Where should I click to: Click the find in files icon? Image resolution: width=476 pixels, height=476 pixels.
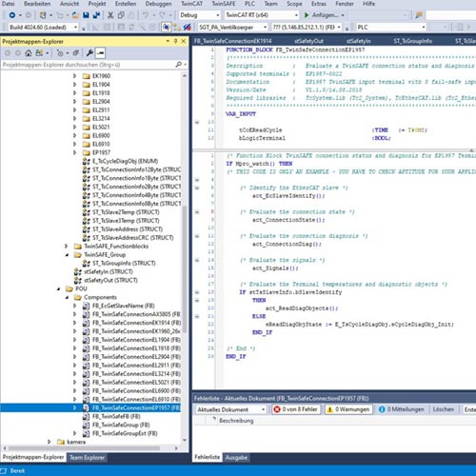tap(419, 15)
